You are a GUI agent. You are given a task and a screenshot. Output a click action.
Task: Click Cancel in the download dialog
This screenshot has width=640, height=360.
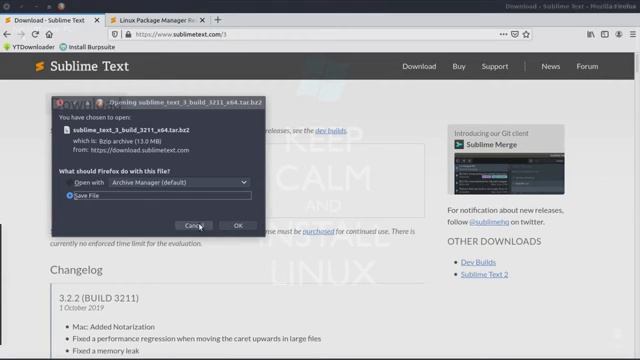(194, 225)
